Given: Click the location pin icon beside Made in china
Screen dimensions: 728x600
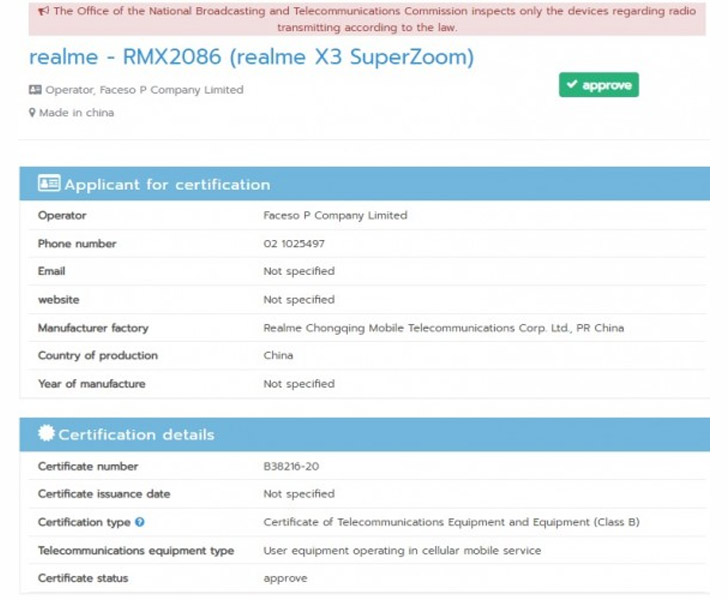Looking at the screenshot, I should click(x=32, y=112).
